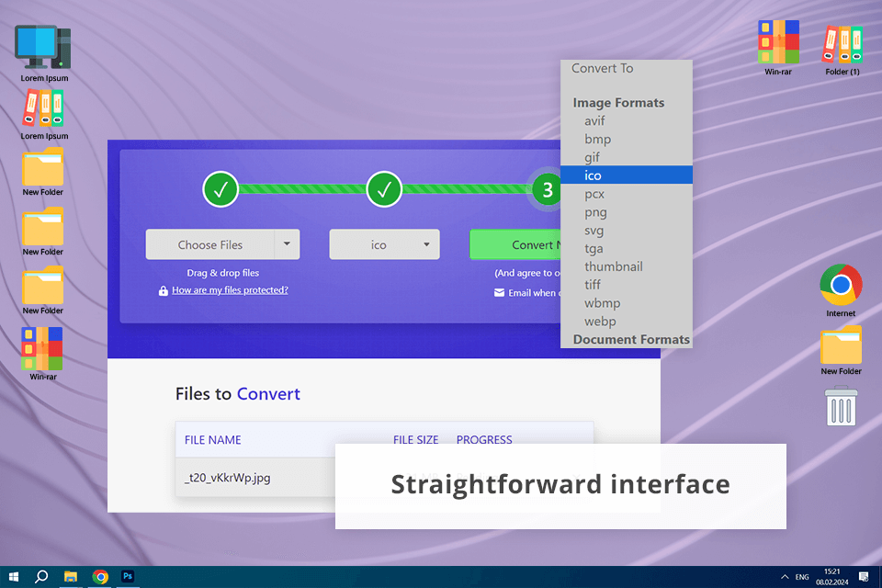Click the first completed step checkmark
The image size is (882, 588).
pos(220,189)
